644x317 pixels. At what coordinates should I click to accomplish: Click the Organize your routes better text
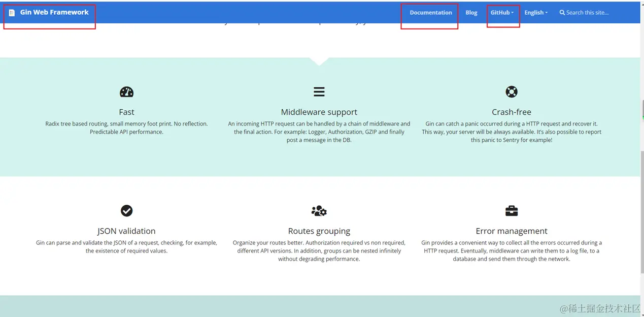(x=319, y=250)
